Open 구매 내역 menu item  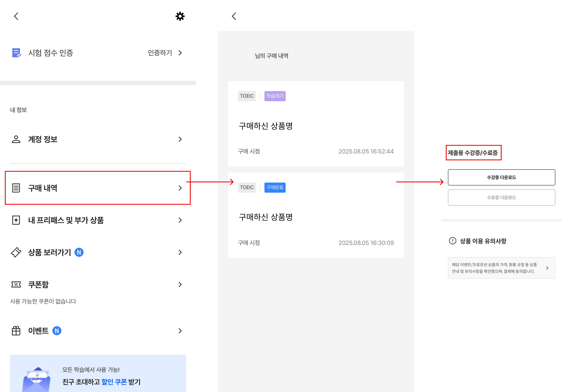pos(98,188)
